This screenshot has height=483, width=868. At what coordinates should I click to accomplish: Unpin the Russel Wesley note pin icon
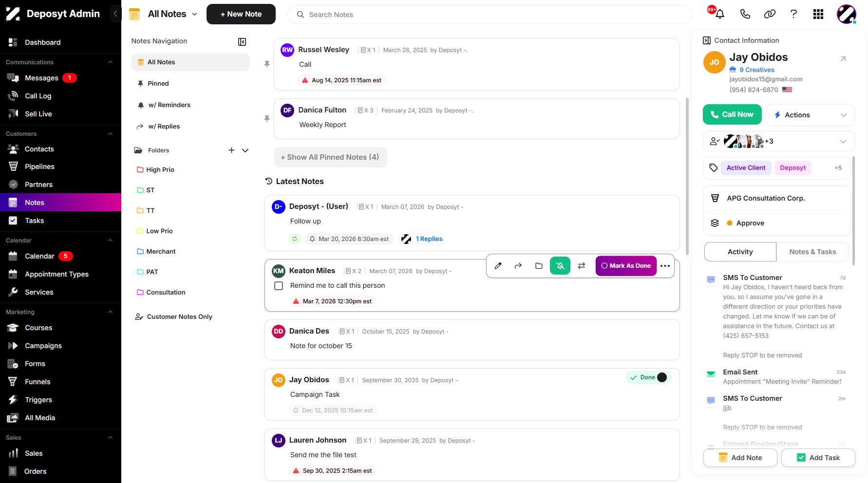point(267,64)
